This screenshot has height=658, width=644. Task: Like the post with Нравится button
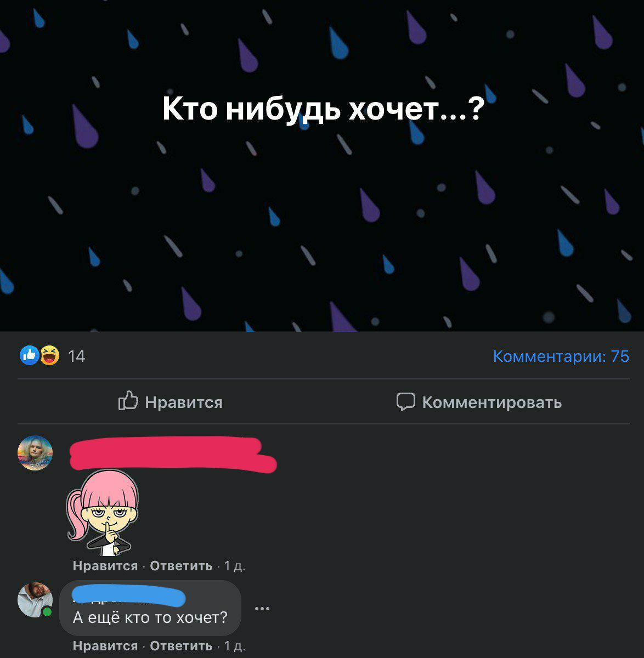tap(171, 402)
